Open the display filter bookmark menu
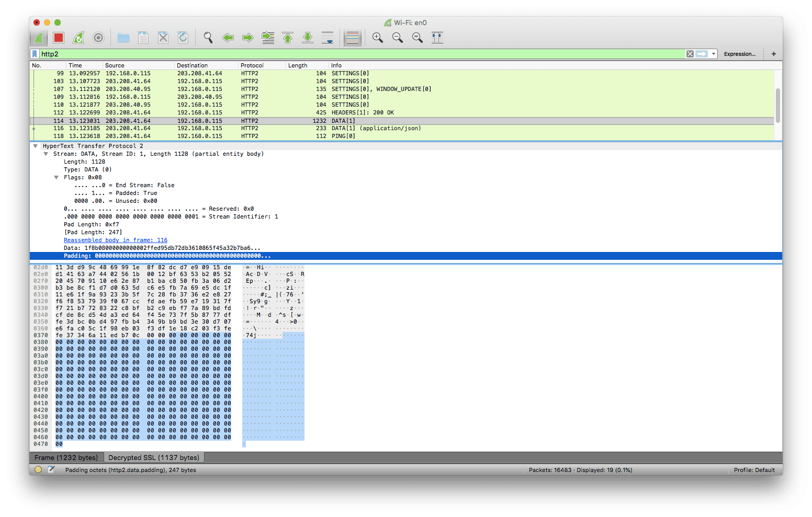812x517 pixels. tap(35, 54)
